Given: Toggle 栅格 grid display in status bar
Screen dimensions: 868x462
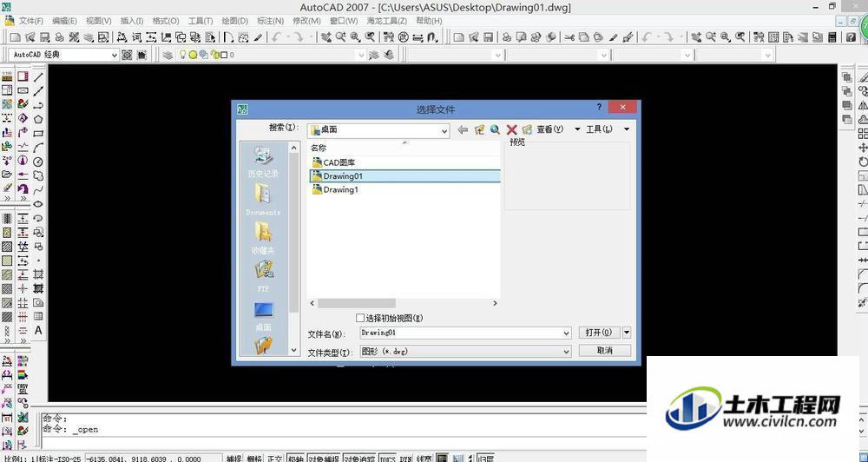Looking at the screenshot, I should tap(254, 459).
